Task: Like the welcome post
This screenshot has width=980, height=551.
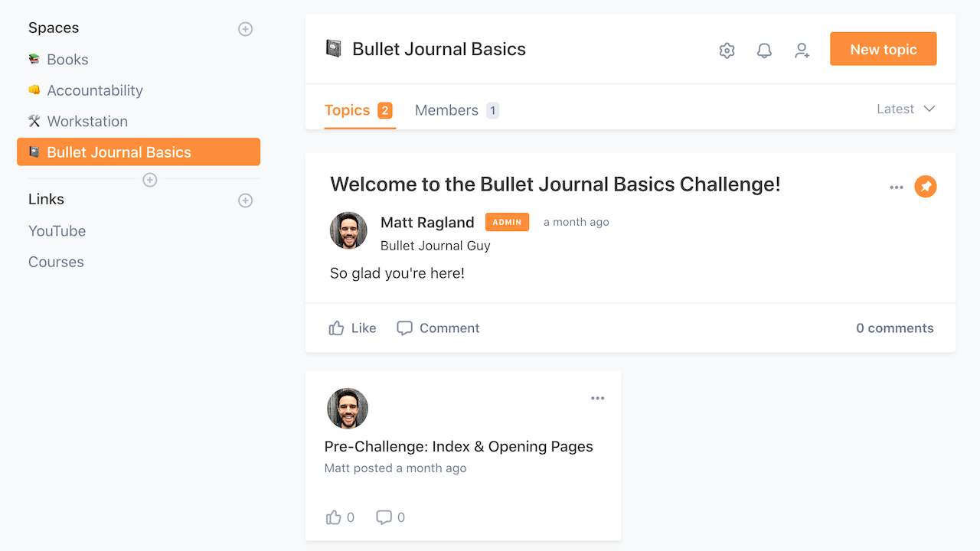Action: point(352,328)
